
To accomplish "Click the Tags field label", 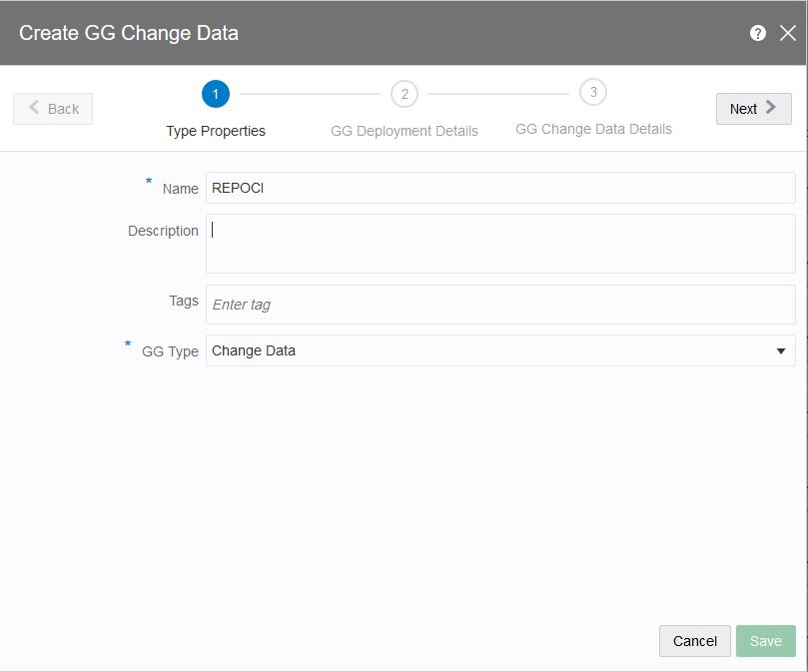I will click(184, 301).
